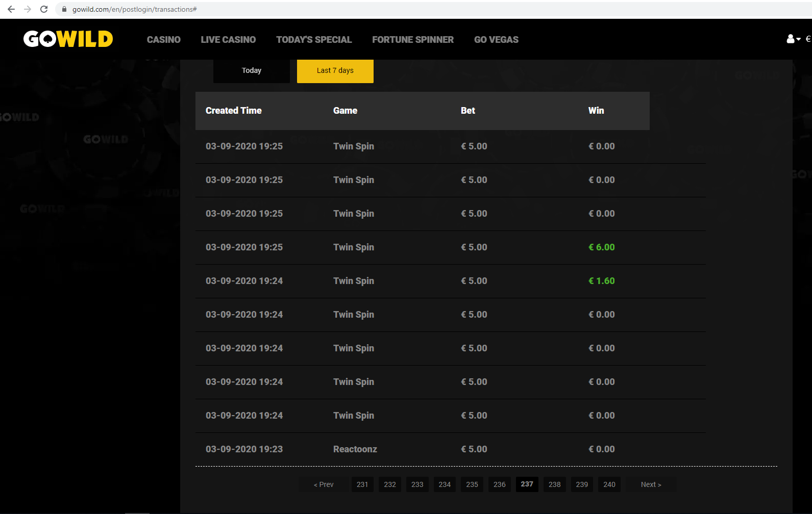This screenshot has width=812, height=514.
Task: Click the address bar URL
Action: [134, 9]
